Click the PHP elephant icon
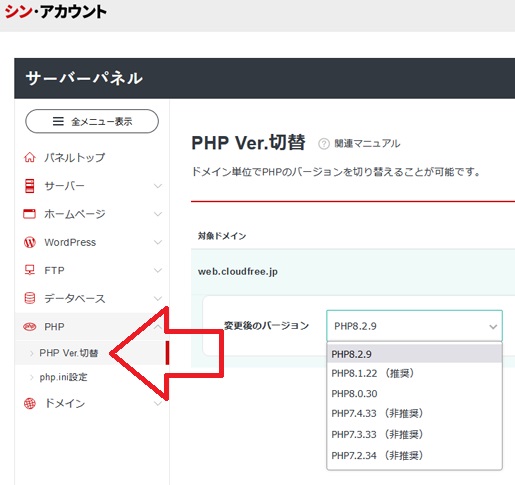The width and height of the screenshot is (515, 485). tap(29, 327)
